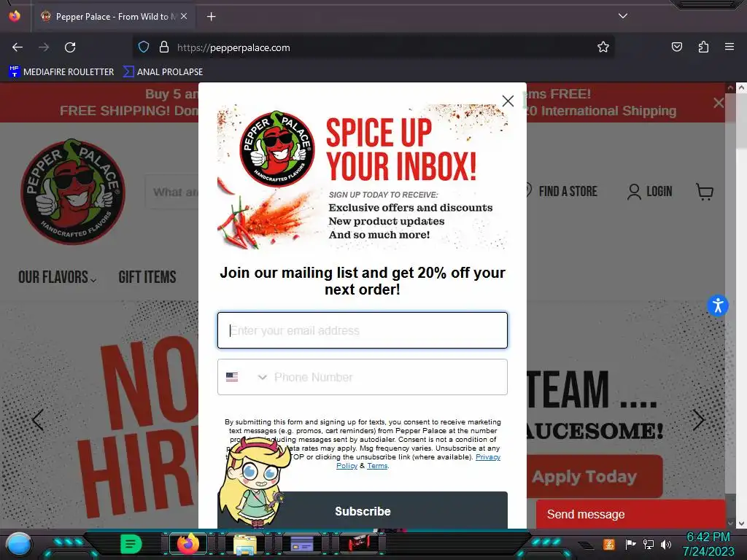747x560 pixels.
Task: Close the newsletter signup popup
Action: point(508,101)
